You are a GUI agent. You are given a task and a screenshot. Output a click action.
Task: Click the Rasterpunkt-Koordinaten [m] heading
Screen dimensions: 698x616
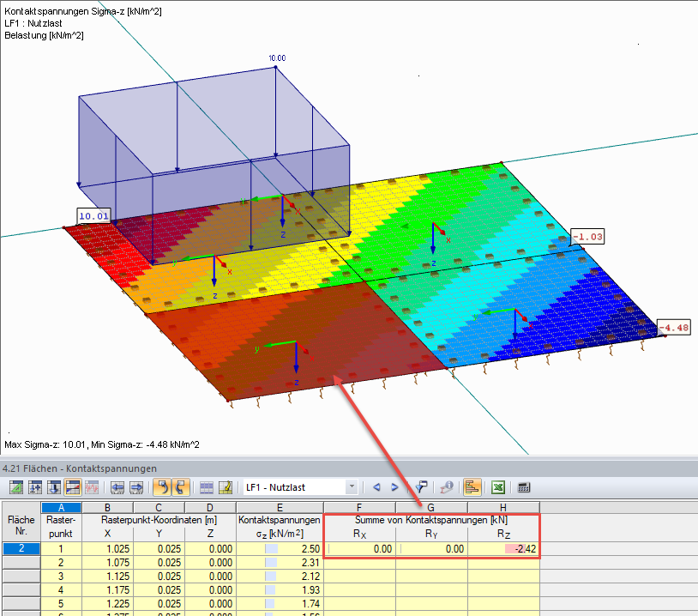(159, 520)
